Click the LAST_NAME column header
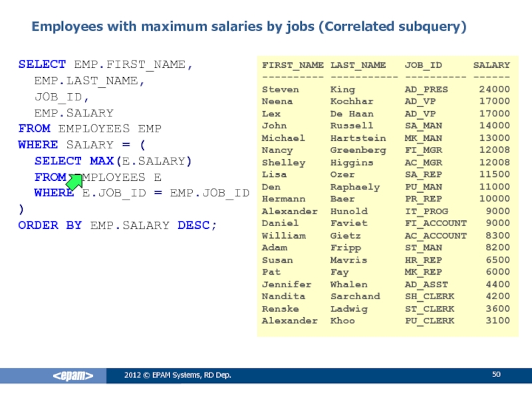Screen dimensions: 532x399 point(358,65)
